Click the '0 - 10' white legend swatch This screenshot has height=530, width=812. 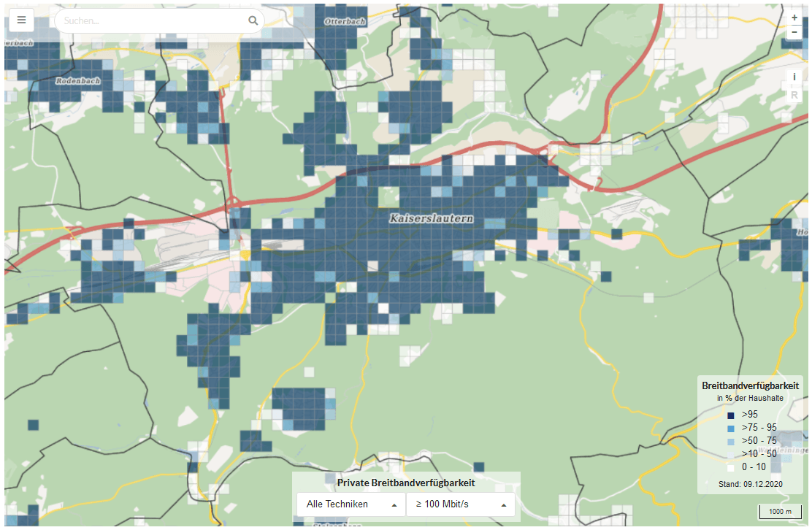click(x=730, y=467)
